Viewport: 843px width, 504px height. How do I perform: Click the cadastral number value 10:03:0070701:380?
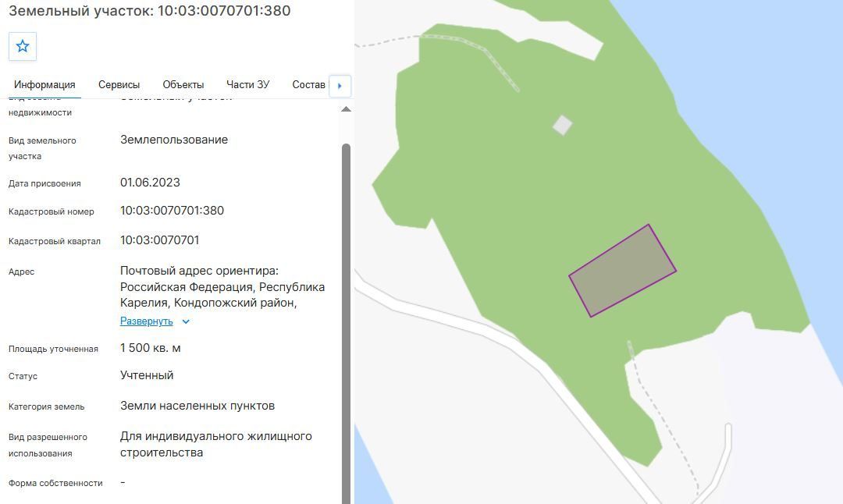[172, 211]
